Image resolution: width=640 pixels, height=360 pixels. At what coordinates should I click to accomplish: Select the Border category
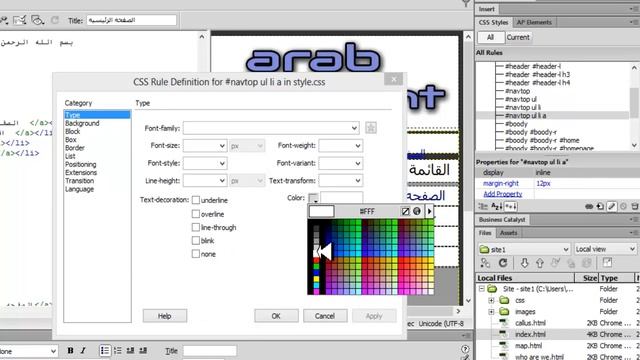point(75,148)
